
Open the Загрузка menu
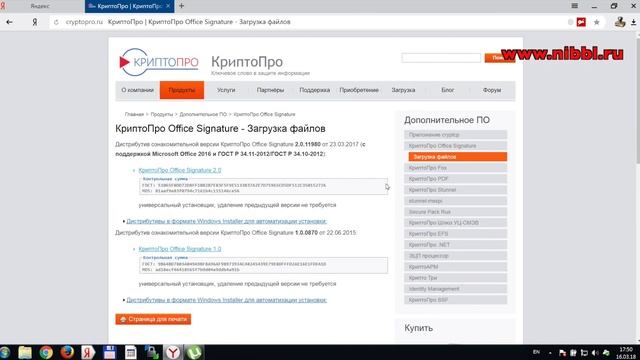pos(403,90)
